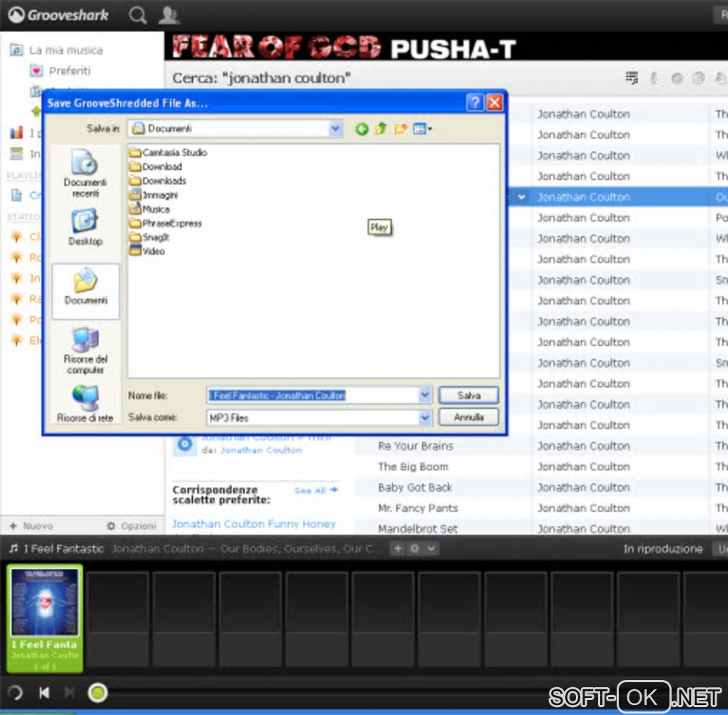Go up one folder level
Image resolution: width=728 pixels, height=715 pixels.
pos(381,128)
